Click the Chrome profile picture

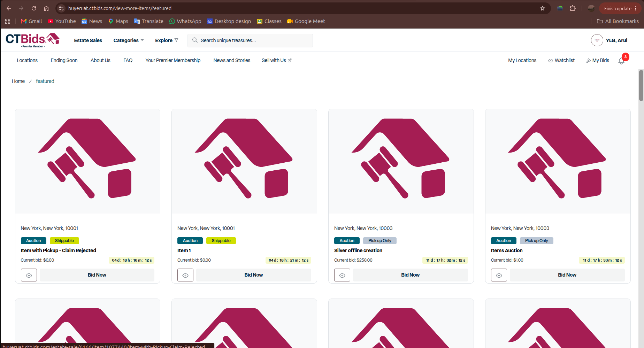(x=591, y=8)
